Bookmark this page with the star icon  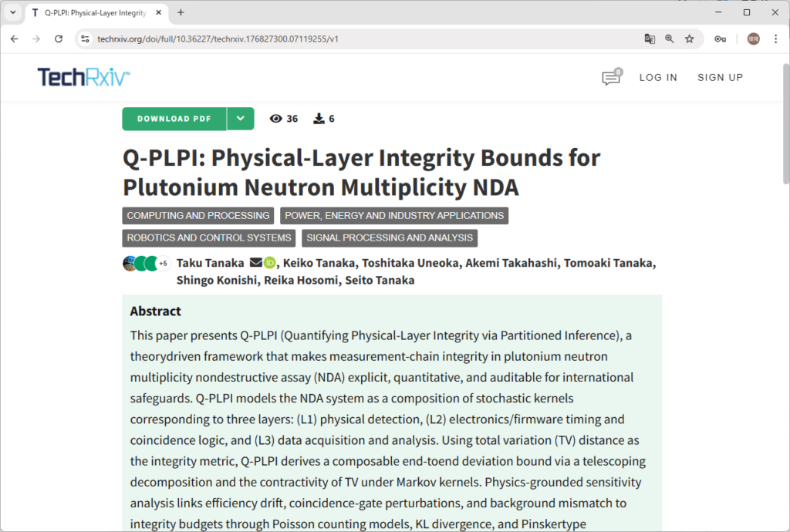click(x=689, y=39)
